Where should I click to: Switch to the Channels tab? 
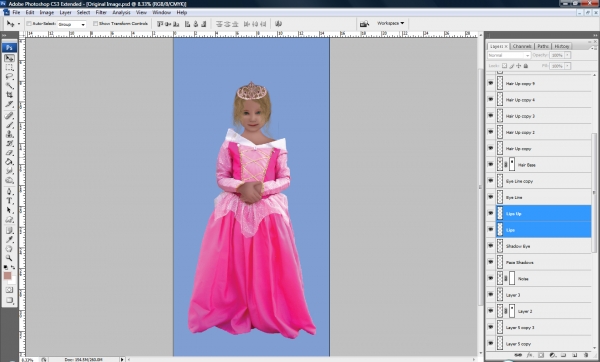click(522, 46)
